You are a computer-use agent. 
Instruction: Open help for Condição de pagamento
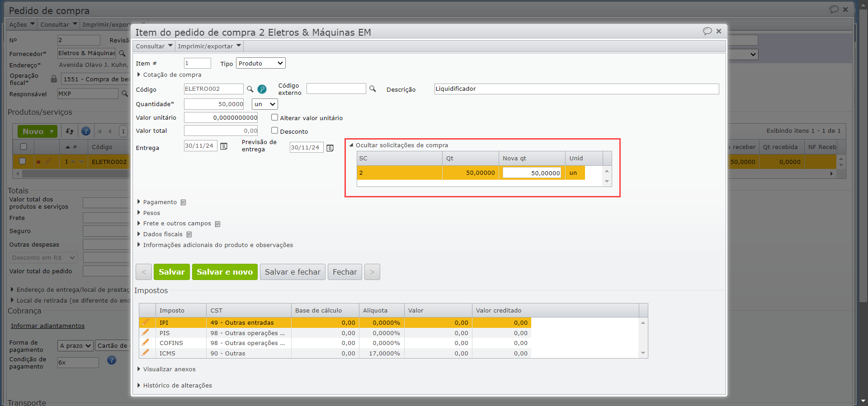coord(112,360)
